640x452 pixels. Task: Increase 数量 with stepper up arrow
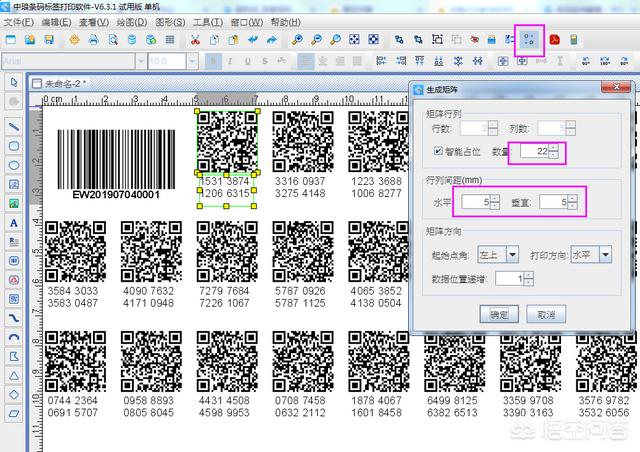coord(553,148)
